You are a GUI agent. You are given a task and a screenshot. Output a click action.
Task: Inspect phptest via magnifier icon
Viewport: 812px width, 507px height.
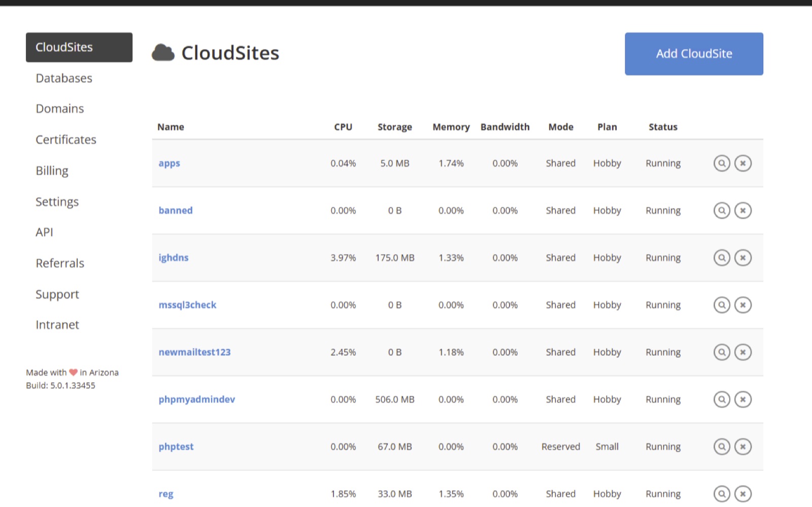(x=722, y=447)
